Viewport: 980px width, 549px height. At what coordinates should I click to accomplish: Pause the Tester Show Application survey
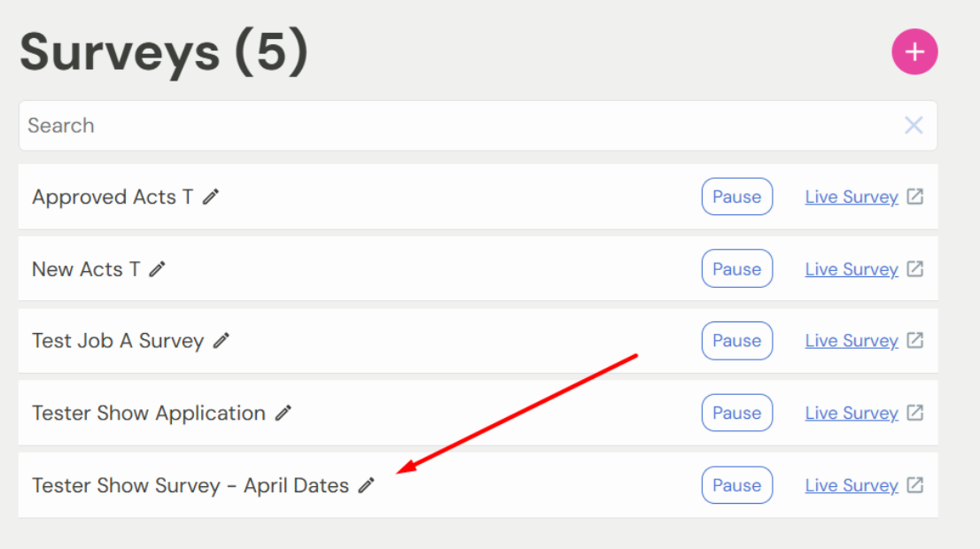[x=736, y=414]
